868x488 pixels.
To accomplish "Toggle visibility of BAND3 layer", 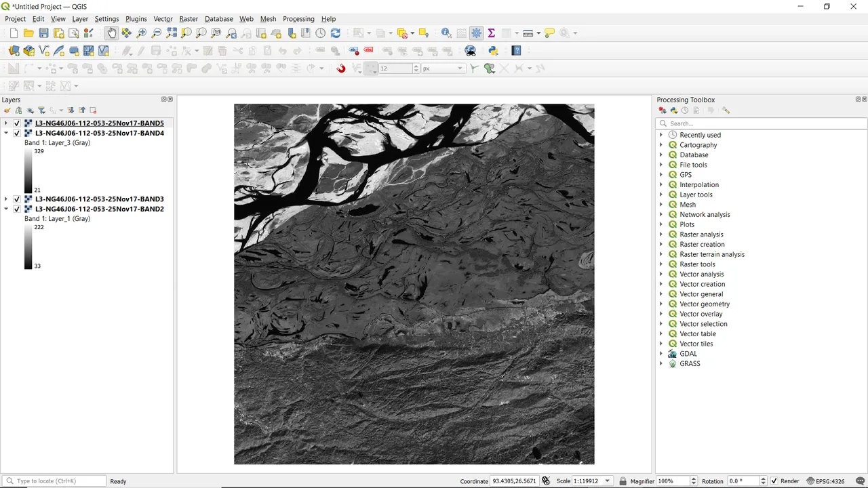I will [x=17, y=199].
